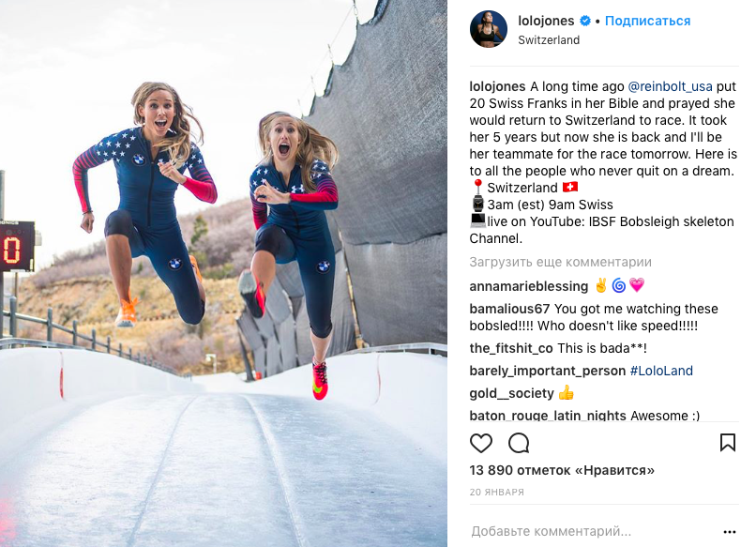Open bamalious67's profile
Image resolution: width=756 pixels, height=547 pixels.
tap(509, 309)
